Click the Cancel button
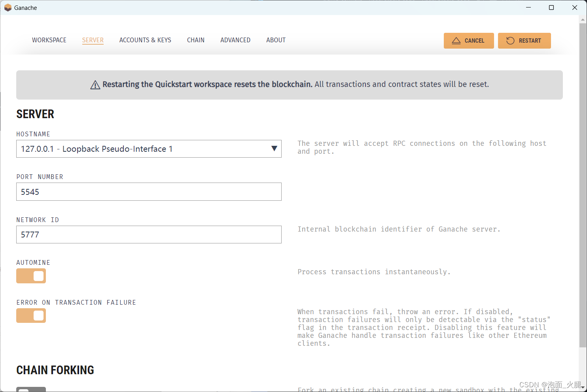This screenshot has height=392, width=587. [469, 41]
